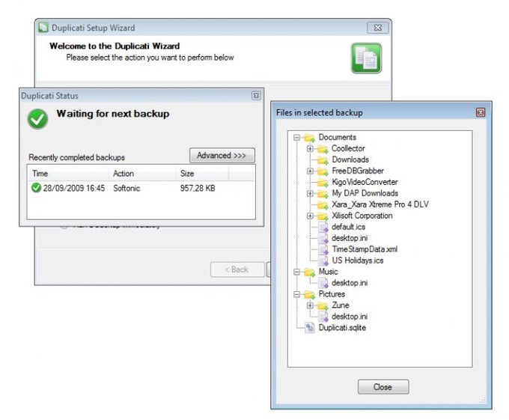Select the Duplicati.sqlite file label
The height and width of the screenshot is (420, 509).
[x=342, y=328]
